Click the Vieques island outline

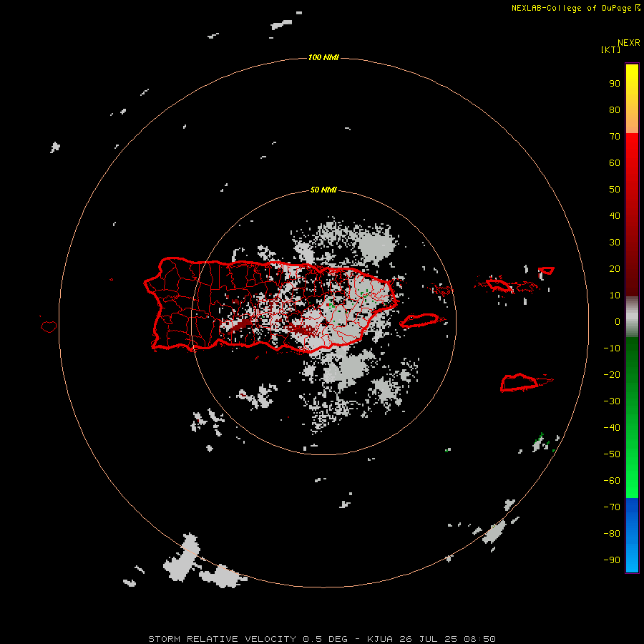point(419,321)
